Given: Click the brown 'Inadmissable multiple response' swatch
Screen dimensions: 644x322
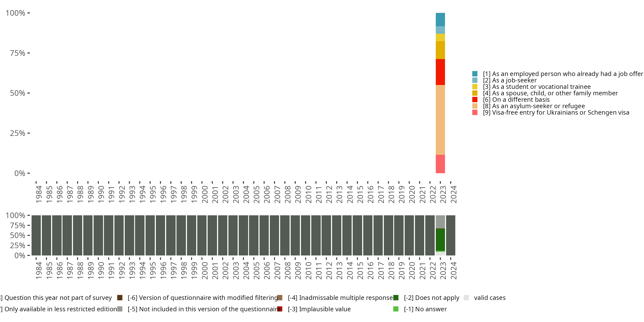Looking at the screenshot, I should click(280, 298).
